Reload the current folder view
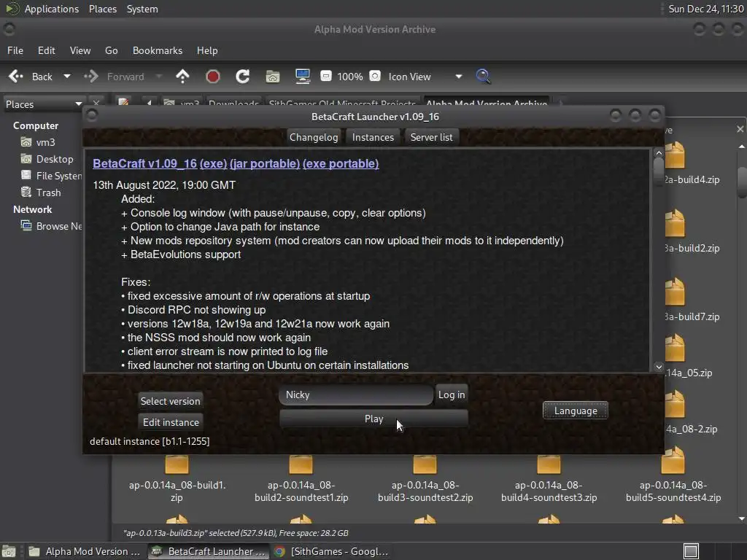747x560 pixels. click(x=242, y=76)
